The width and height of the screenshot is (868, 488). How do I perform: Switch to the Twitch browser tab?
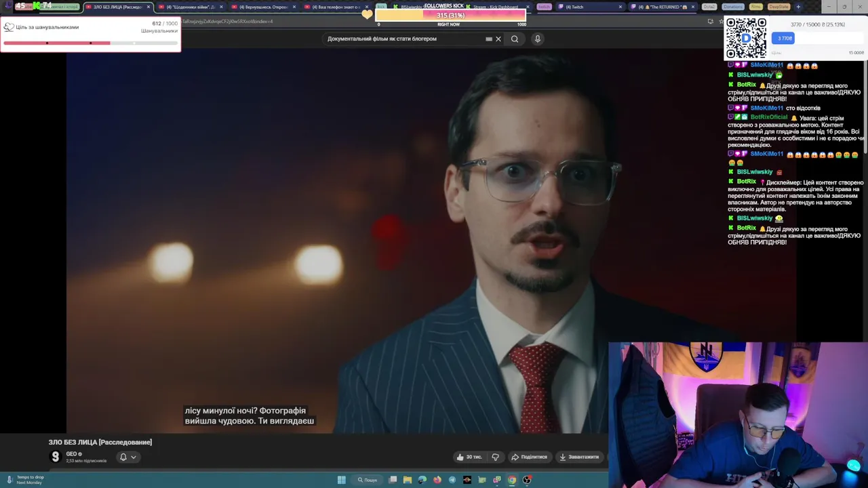590,7
